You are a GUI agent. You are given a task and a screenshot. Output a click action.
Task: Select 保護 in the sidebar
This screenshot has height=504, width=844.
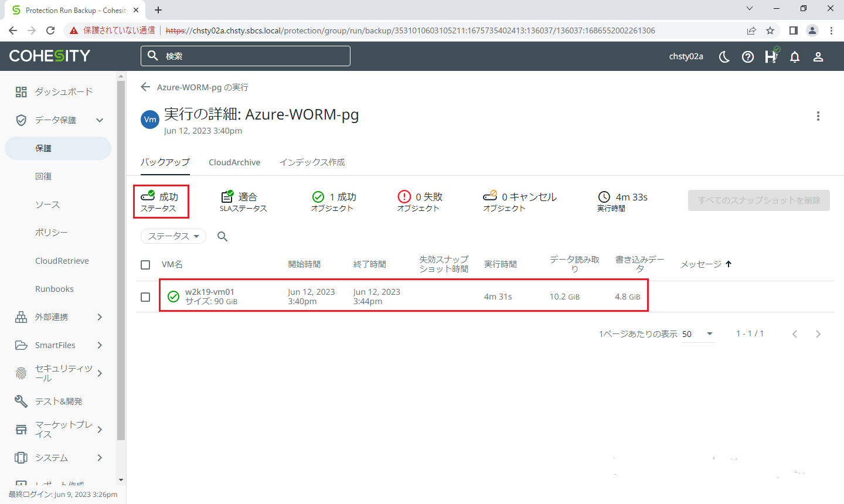click(x=58, y=148)
